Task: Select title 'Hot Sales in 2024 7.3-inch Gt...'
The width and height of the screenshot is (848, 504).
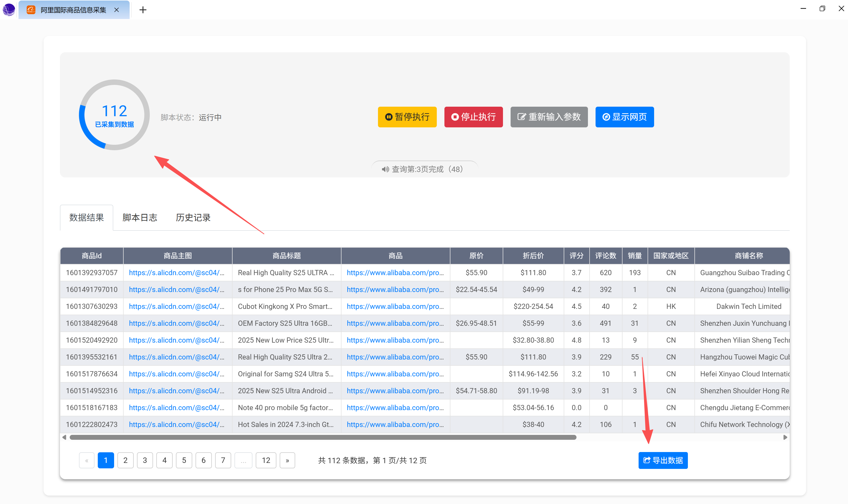Action: (x=286, y=425)
